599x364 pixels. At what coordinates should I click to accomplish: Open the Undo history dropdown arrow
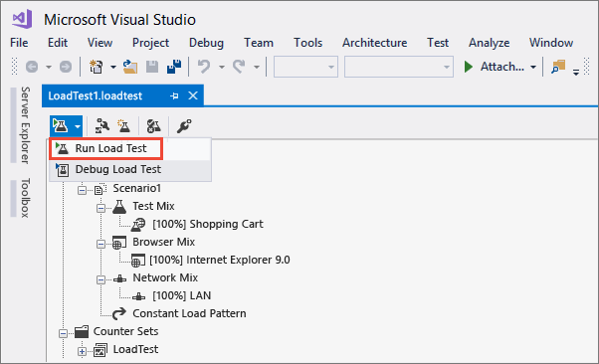click(x=222, y=68)
